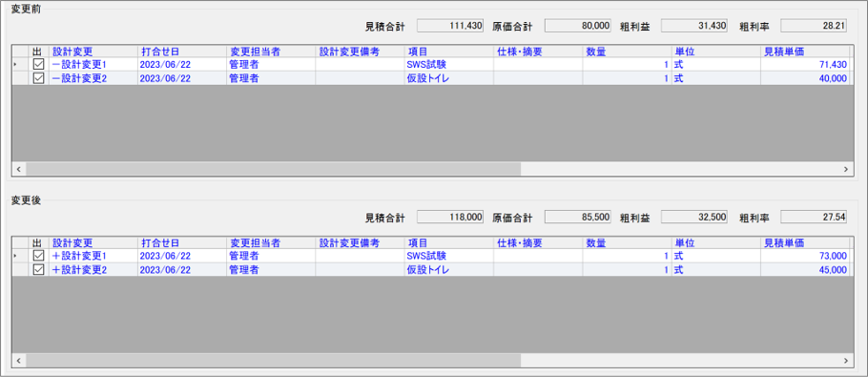Click 見積単価 cell 73,000
This screenshot has width=868, height=377.
tap(805, 257)
